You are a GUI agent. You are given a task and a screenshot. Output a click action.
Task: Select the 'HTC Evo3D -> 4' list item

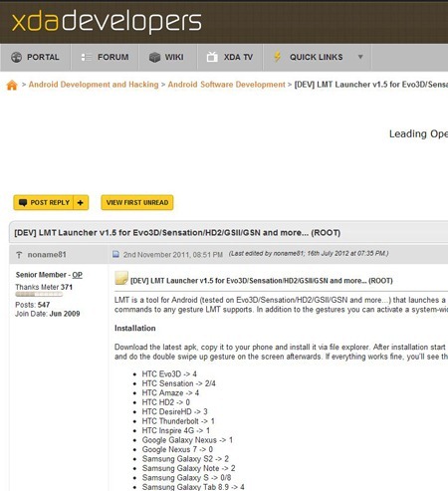tap(169, 374)
